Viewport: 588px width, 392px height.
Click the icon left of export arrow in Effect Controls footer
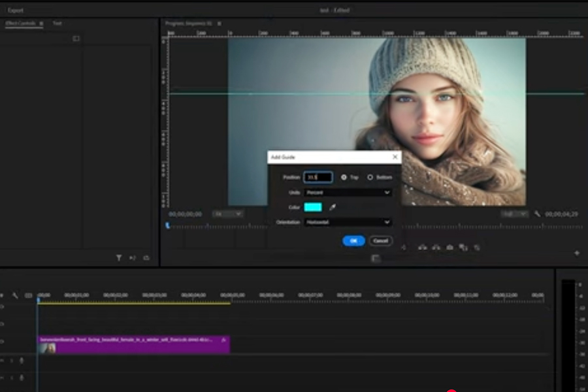133,257
